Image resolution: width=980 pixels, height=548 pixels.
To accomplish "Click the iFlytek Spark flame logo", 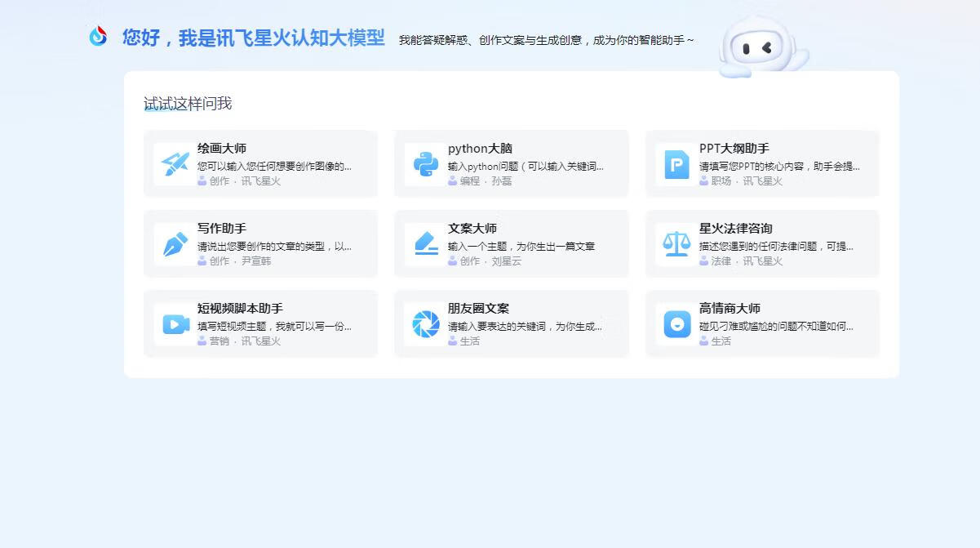I will [x=98, y=36].
